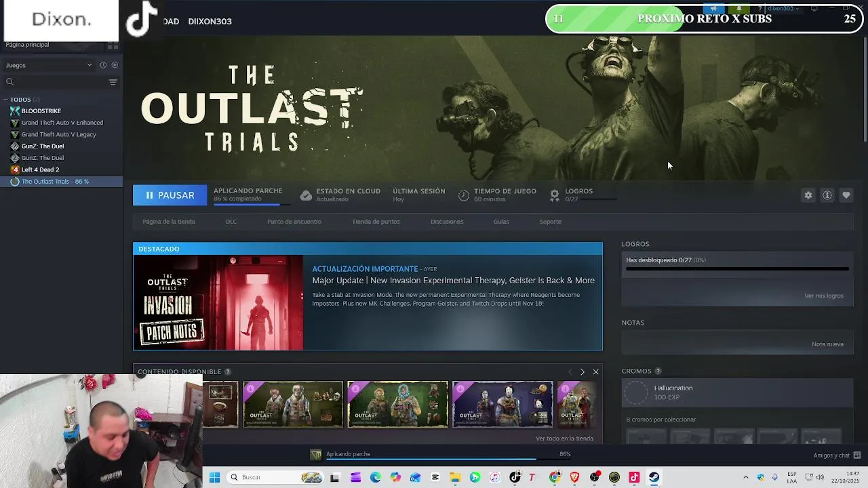Open sidebar advanced filter icon

[x=113, y=82]
